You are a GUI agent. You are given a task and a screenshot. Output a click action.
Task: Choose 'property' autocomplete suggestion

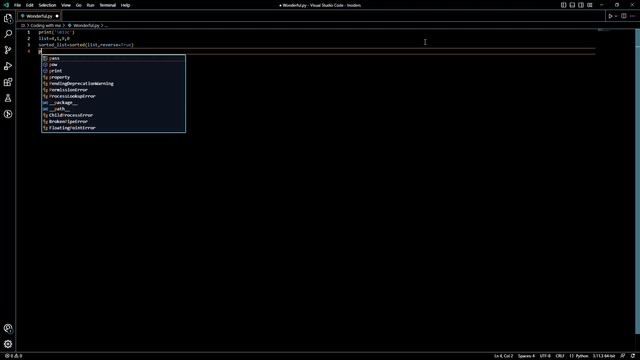(113, 77)
